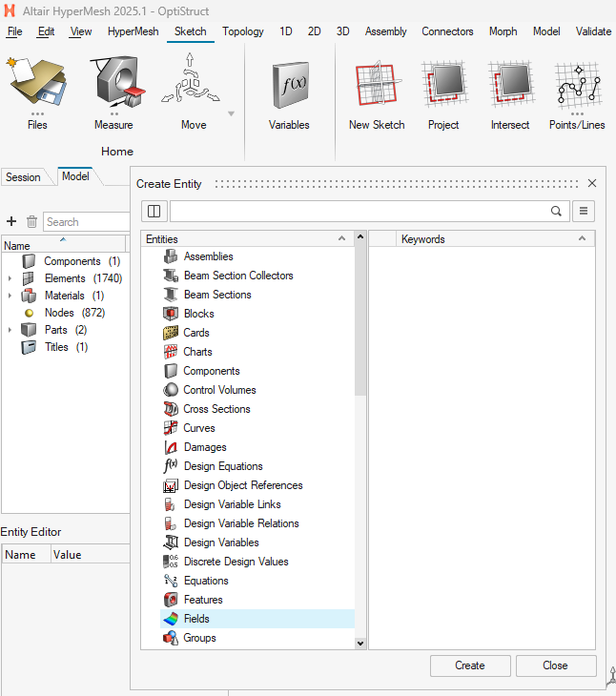This screenshot has height=696, width=616.
Task: Select Design Variables entity
Action: coord(221,542)
